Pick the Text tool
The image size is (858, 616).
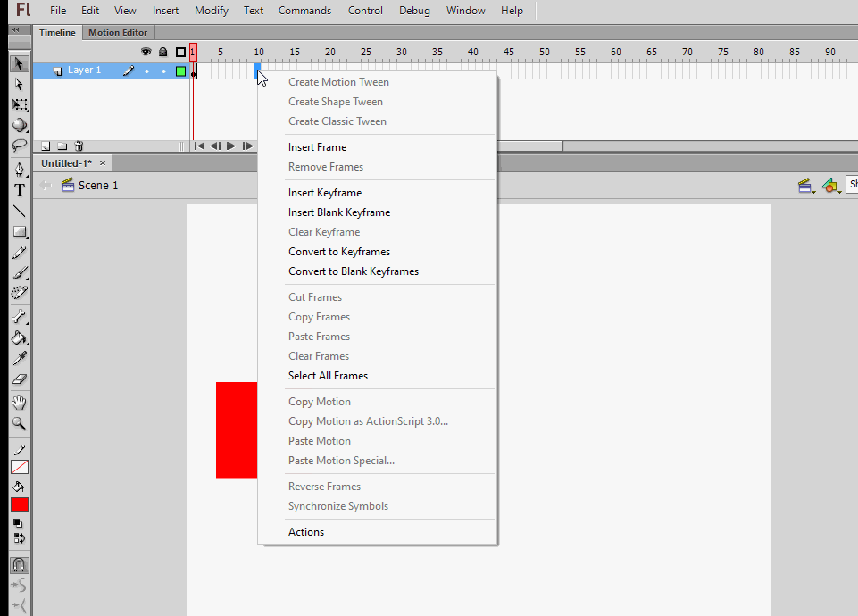[19, 188]
